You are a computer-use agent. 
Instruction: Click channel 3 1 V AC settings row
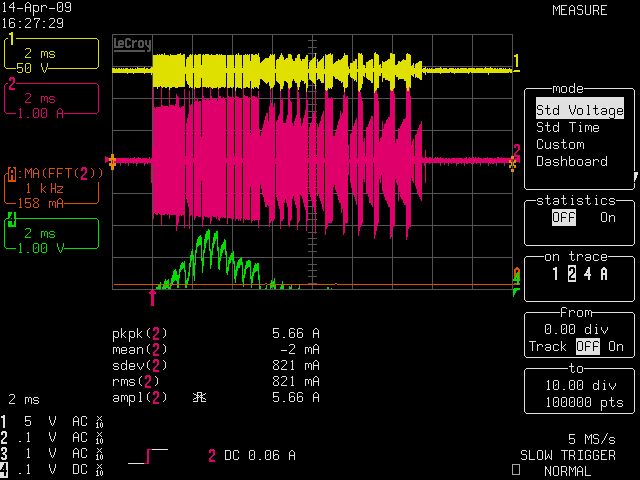52,453
